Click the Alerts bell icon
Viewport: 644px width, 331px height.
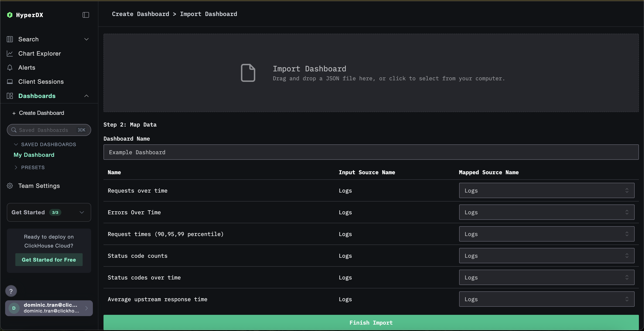10,68
